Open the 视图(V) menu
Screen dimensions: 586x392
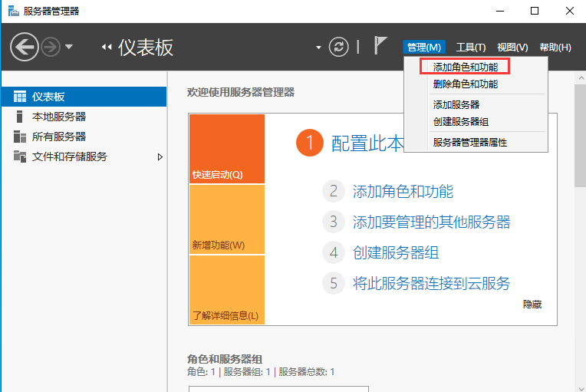[x=512, y=48]
